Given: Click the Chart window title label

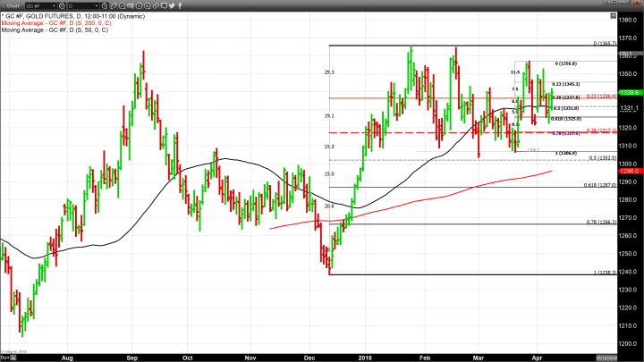Looking at the screenshot, I should (x=15, y=5).
